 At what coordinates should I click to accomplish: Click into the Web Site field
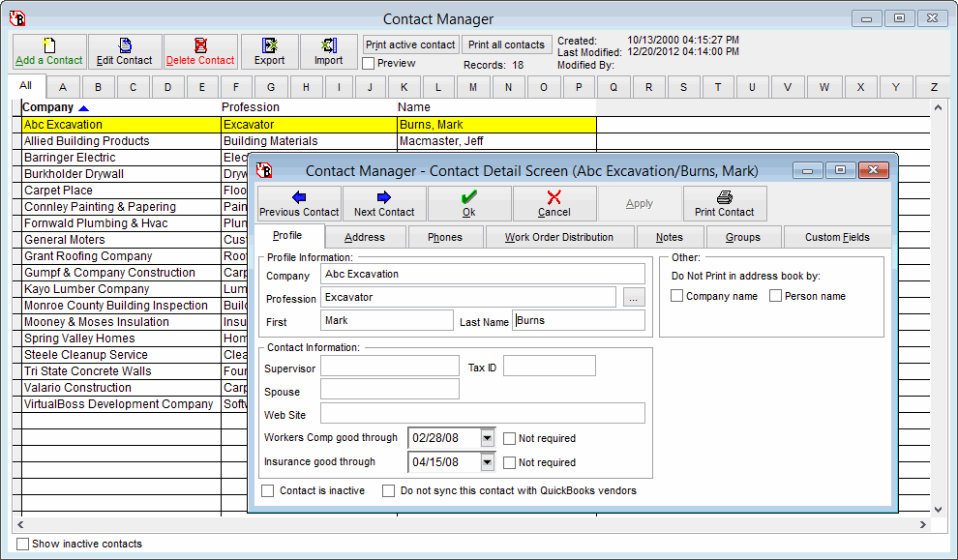click(483, 413)
